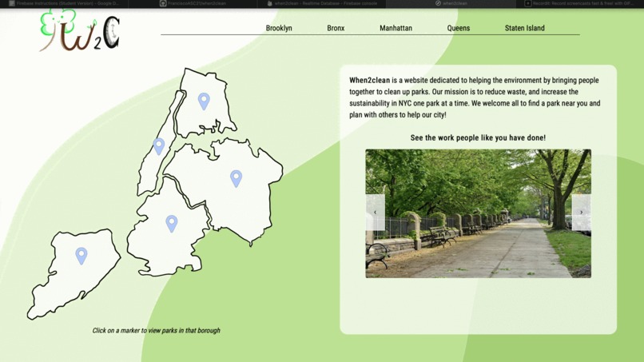
Task: Switch to the Realtime Database Firebase console tab
Action: (321, 4)
